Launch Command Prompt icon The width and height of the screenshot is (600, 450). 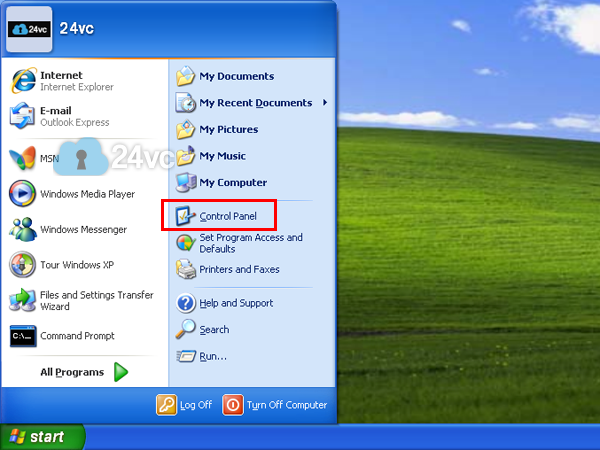[23, 336]
